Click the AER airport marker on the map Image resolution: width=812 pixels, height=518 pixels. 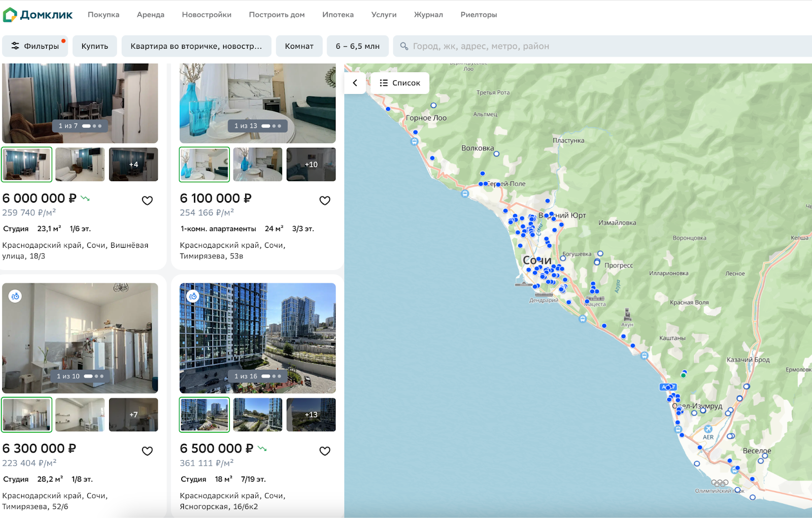coord(708,429)
